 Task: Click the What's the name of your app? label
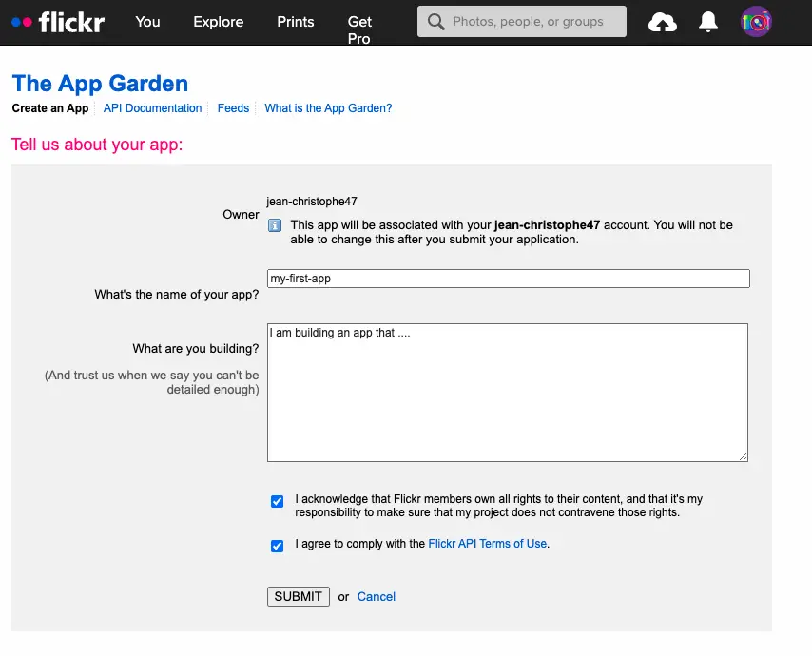click(x=177, y=295)
